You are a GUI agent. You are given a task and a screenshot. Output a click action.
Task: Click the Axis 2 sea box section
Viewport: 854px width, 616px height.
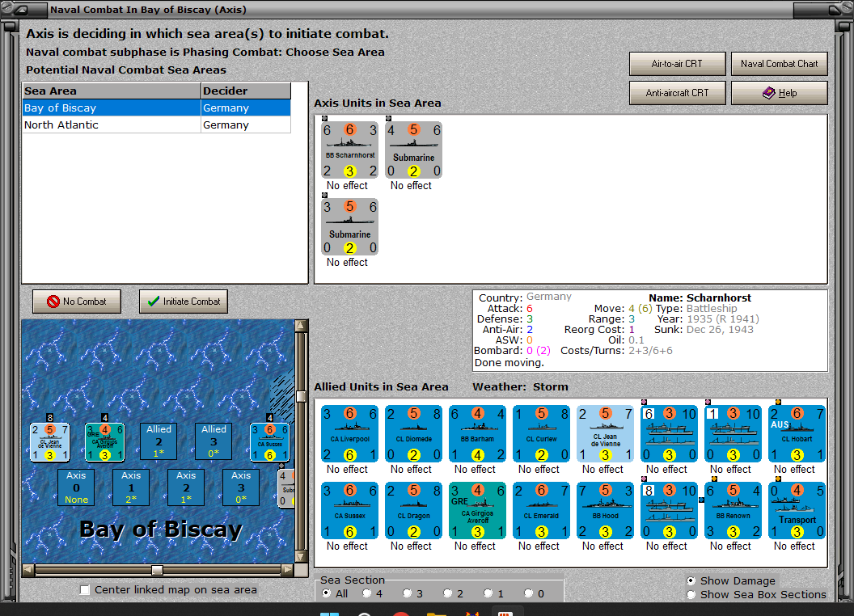(x=186, y=487)
